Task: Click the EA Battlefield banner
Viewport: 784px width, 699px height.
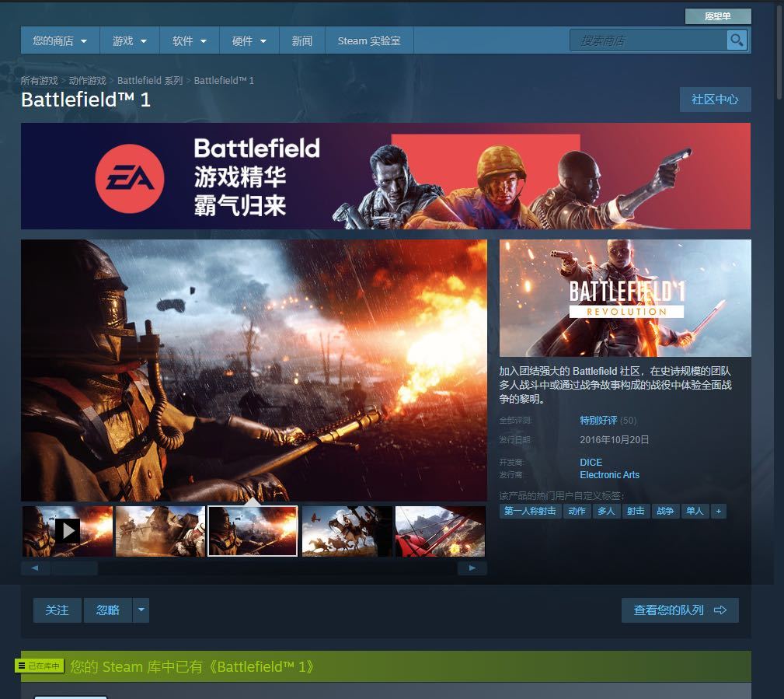Action: 385,176
